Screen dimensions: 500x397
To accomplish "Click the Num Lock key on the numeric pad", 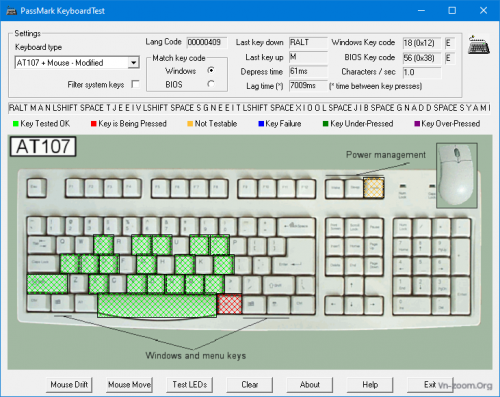I will (x=402, y=227).
